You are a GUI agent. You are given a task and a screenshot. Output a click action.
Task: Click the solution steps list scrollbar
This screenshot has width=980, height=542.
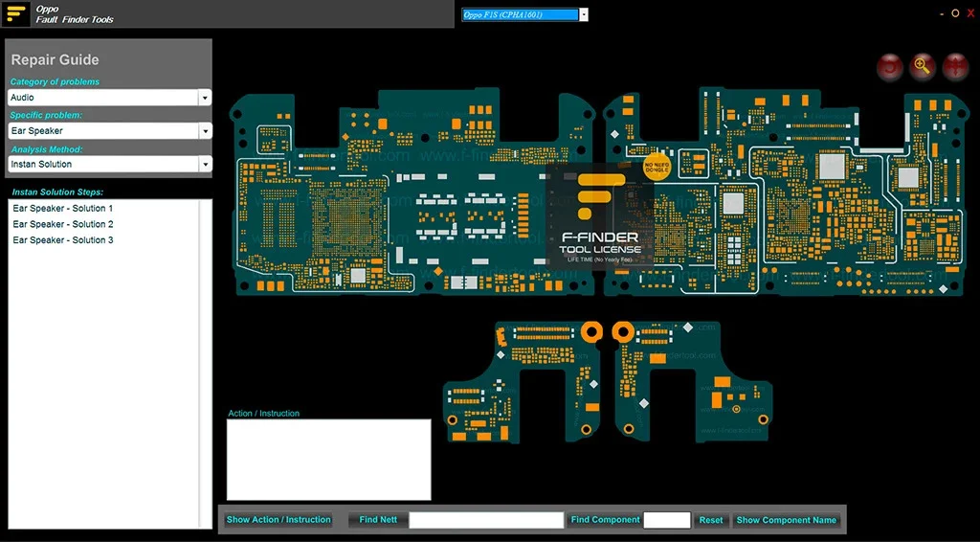point(205,364)
